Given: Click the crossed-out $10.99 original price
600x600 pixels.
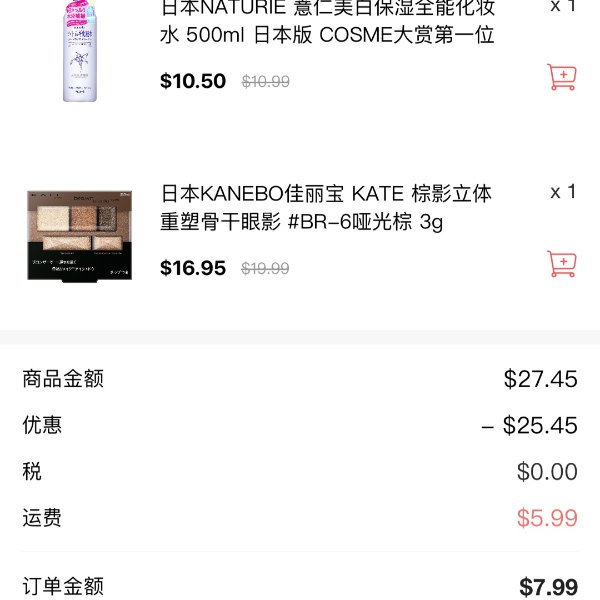Looking at the screenshot, I should (x=266, y=82).
